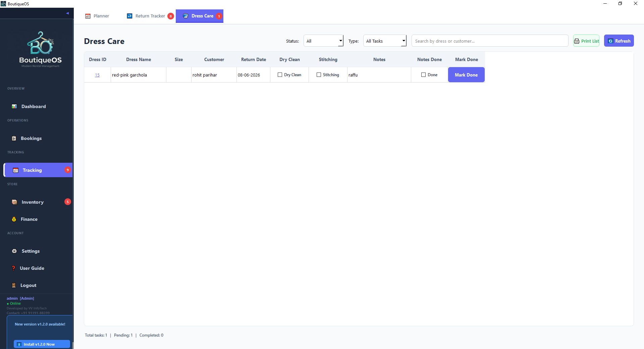Click the Dress Name column header
The image size is (644, 349).
139,59
